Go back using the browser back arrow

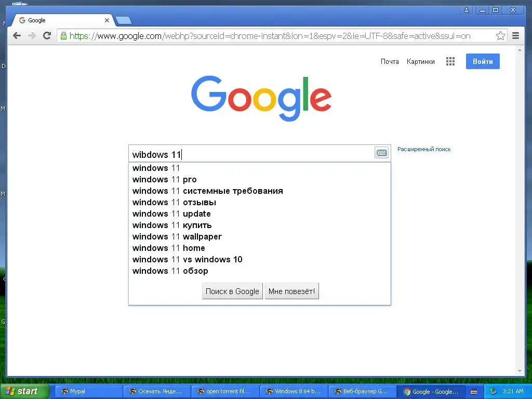(x=17, y=36)
